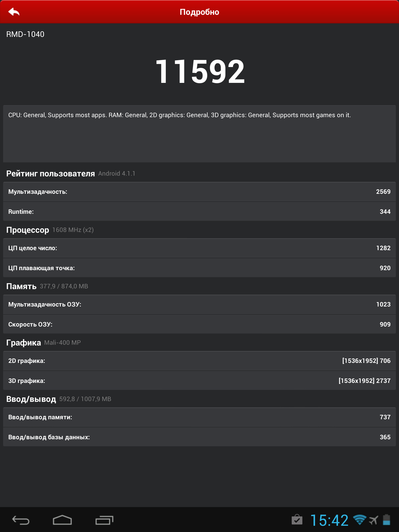
Task: Tap the Play Store notification icon
Action: click(297, 520)
